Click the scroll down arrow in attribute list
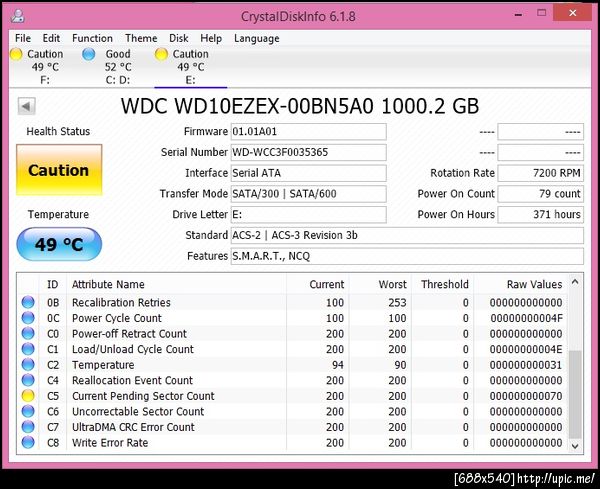 coord(575,445)
